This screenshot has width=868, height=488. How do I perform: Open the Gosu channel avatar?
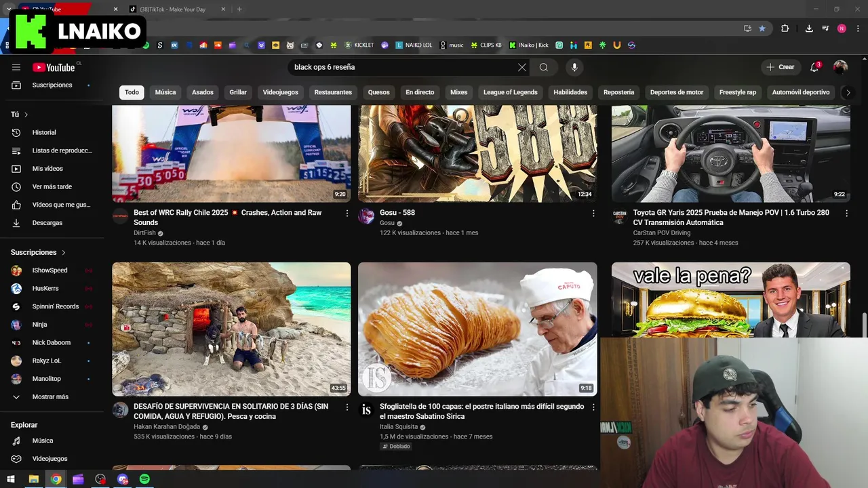coord(366,216)
